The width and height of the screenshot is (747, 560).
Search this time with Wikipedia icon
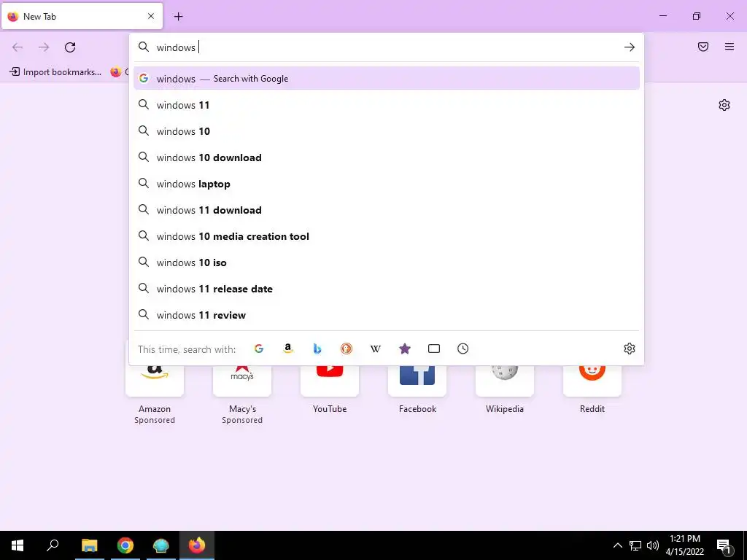tap(376, 349)
